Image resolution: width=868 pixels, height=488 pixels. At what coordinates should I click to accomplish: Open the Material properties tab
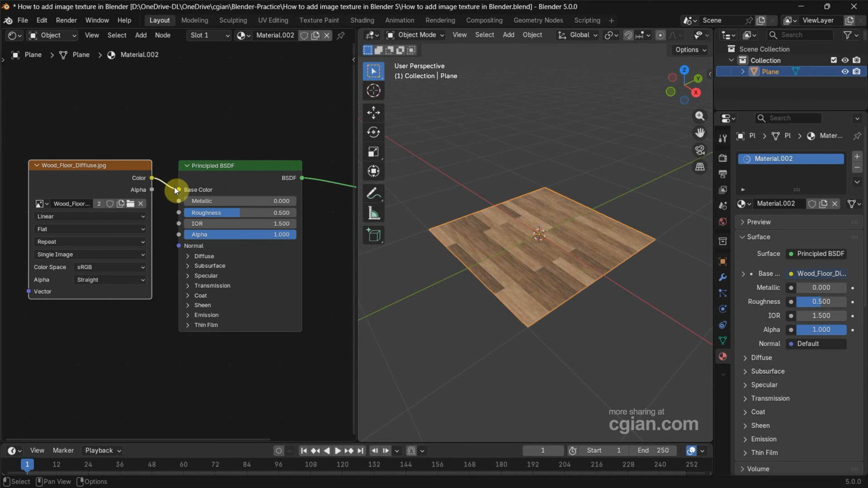(x=723, y=356)
